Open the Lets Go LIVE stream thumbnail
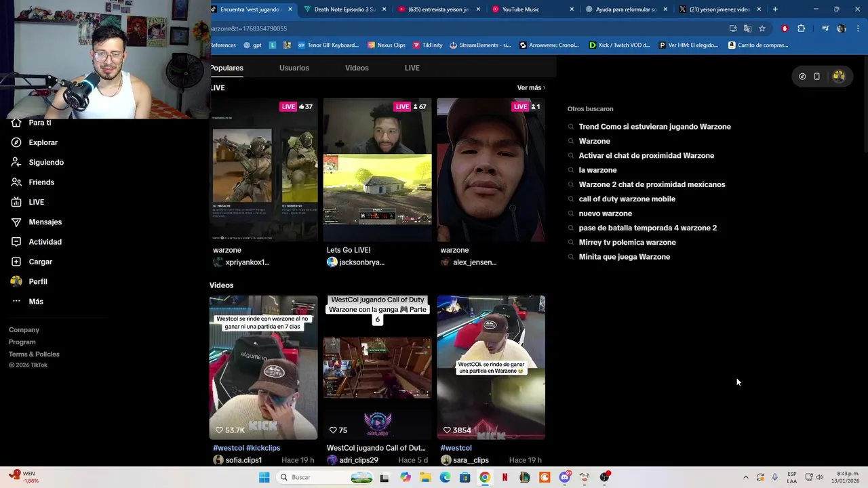 click(x=377, y=170)
